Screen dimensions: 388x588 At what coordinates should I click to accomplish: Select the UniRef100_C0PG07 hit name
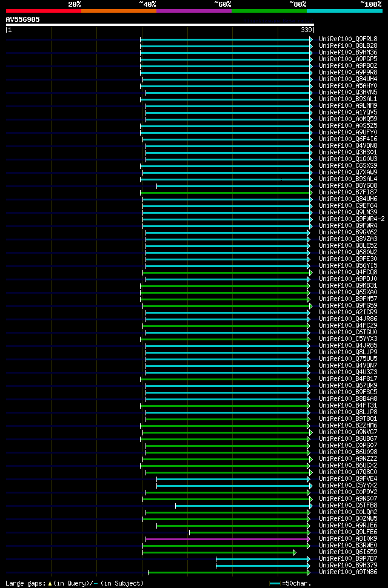click(x=348, y=445)
